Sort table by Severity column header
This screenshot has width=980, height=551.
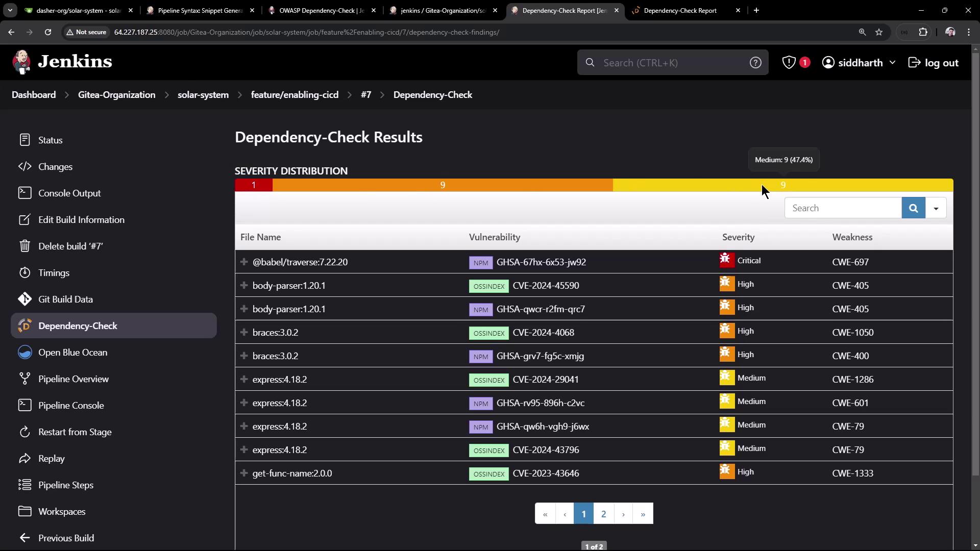pyautogui.click(x=738, y=237)
